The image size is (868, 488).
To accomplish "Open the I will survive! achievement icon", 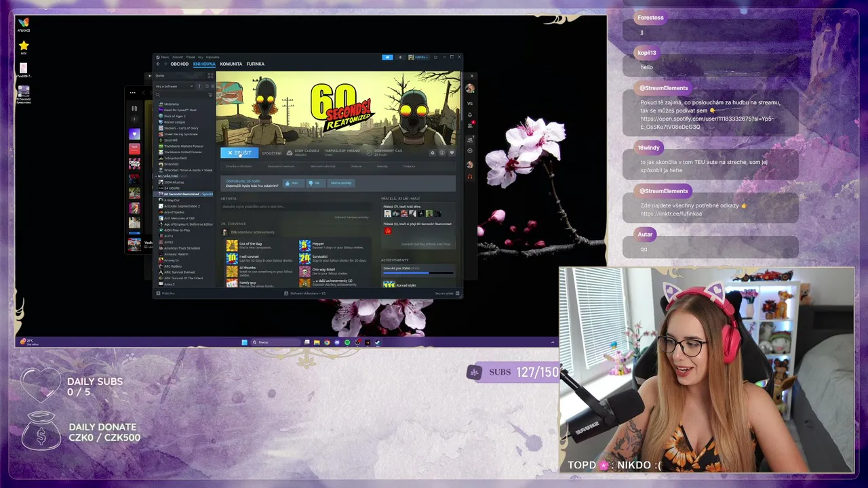I will pos(232,258).
